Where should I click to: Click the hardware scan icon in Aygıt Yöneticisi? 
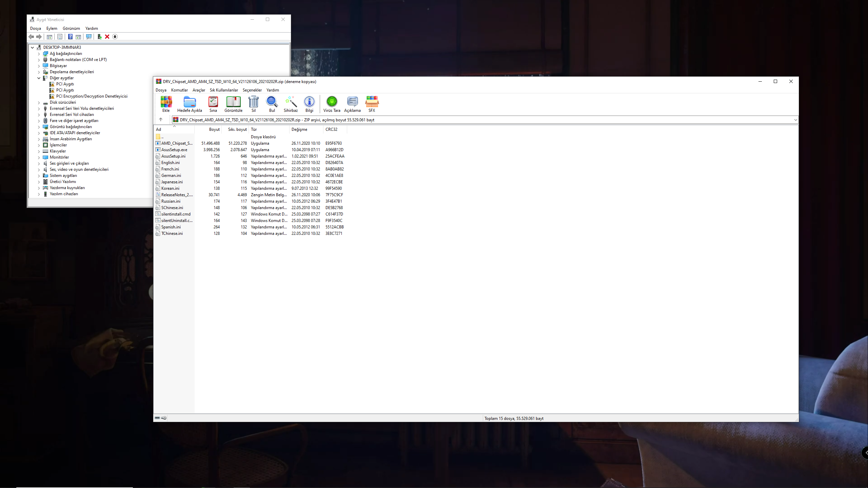89,37
